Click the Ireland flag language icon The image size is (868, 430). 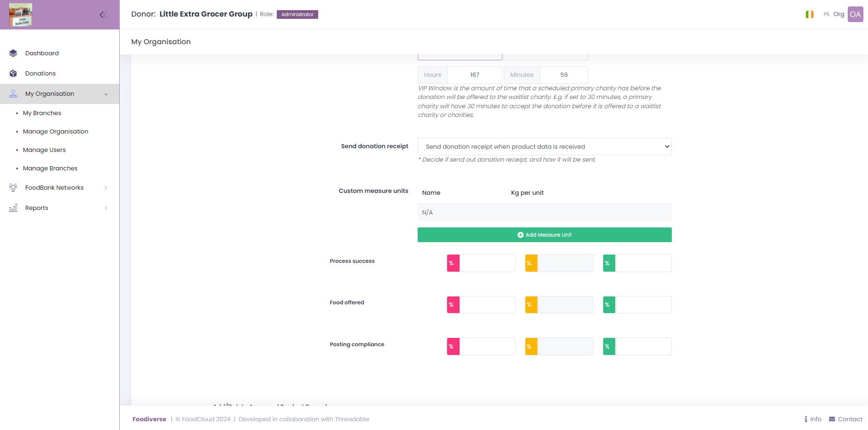point(810,14)
